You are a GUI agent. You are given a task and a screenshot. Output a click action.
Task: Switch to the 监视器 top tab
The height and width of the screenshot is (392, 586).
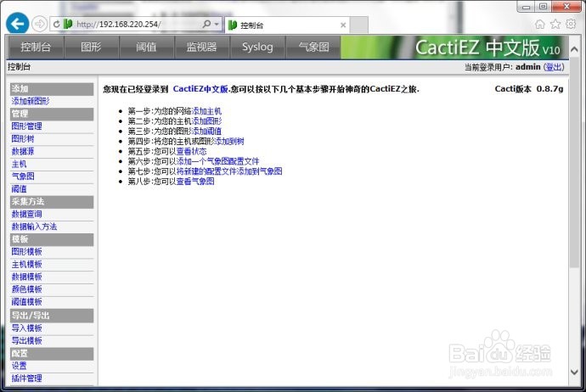202,47
